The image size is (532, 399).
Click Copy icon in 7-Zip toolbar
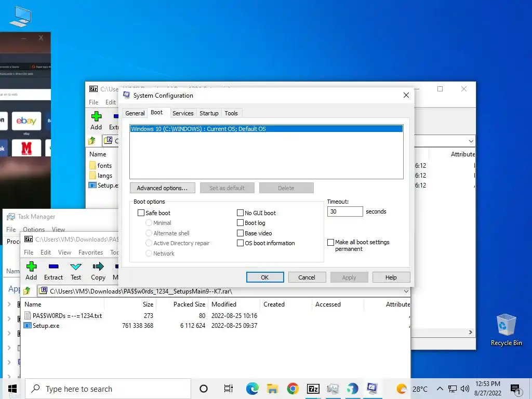(98, 267)
